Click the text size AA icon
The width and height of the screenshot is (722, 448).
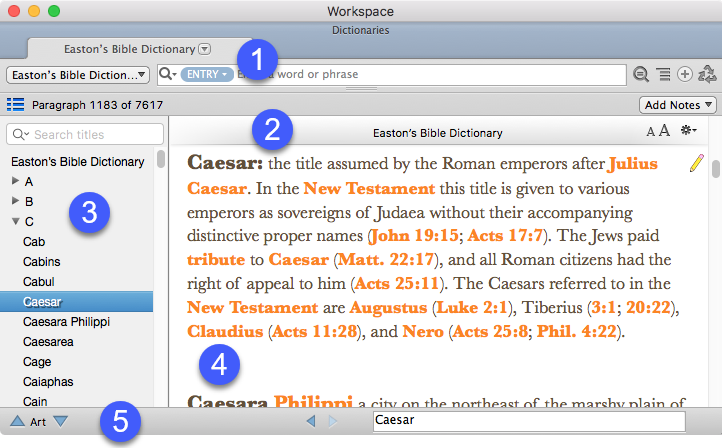coord(658,132)
